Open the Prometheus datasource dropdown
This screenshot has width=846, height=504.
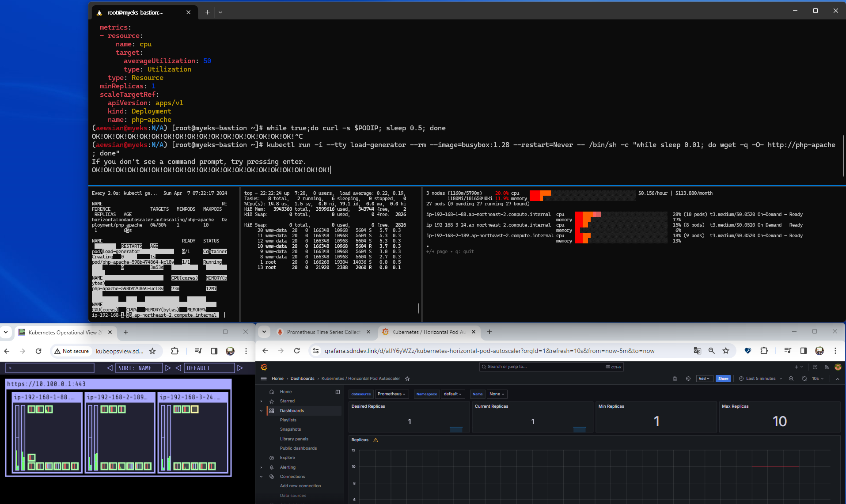391,394
